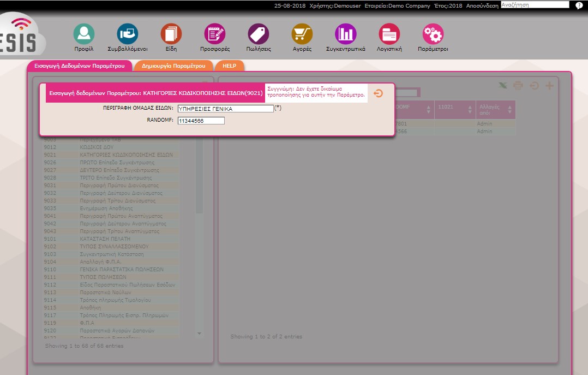Select the Πωλήσεις price tag icon

tap(259, 34)
